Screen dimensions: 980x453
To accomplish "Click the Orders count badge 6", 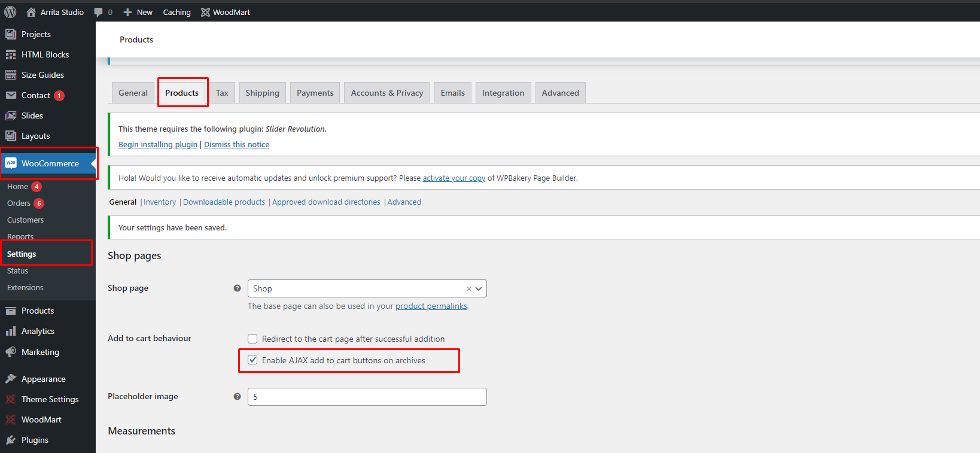I will 39,203.
